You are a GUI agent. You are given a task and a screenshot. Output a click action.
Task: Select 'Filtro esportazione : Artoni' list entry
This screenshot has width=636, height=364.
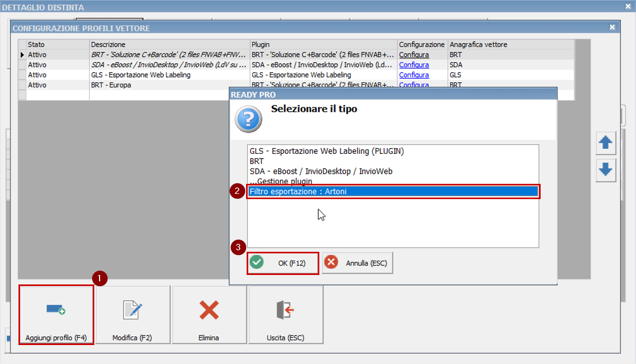click(x=393, y=192)
